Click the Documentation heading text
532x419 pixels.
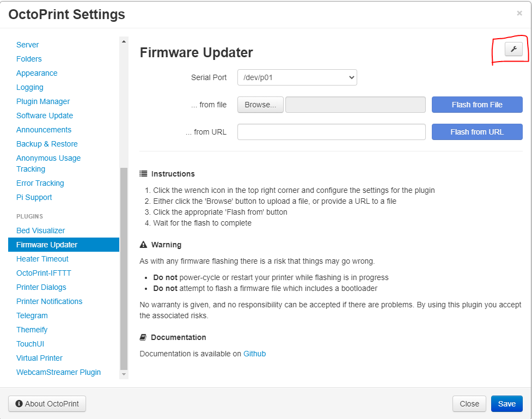[179, 337]
